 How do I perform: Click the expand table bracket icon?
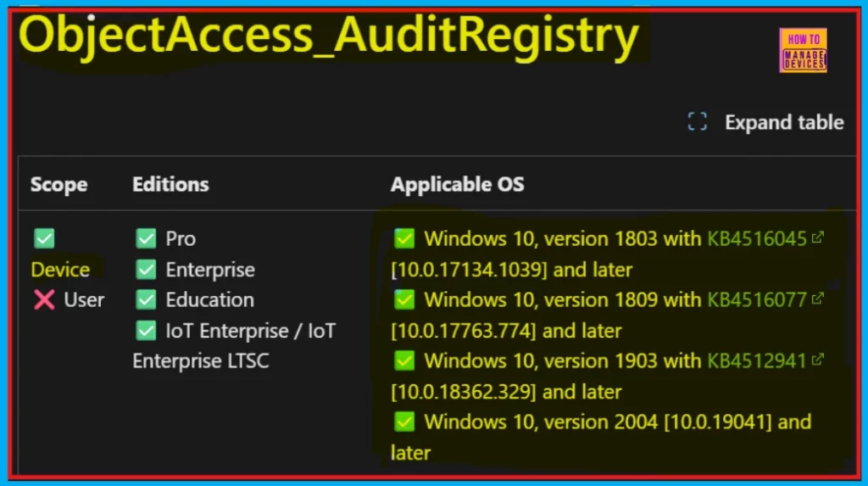pyautogui.click(x=697, y=122)
